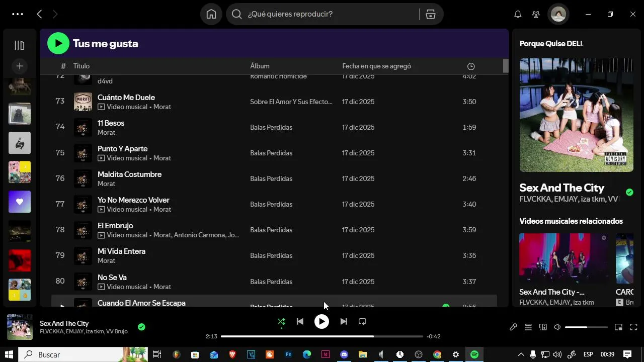Open the Sex And The City title in the now playing bar

(64, 323)
